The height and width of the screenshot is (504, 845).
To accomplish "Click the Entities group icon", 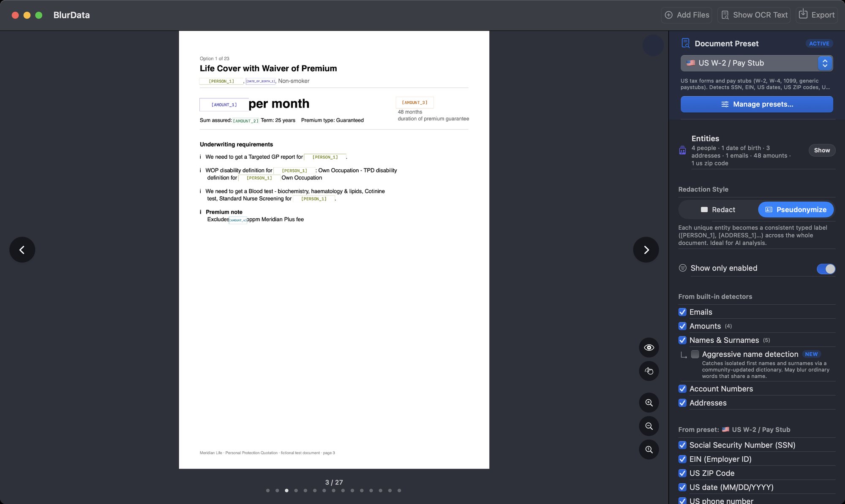I will point(682,150).
